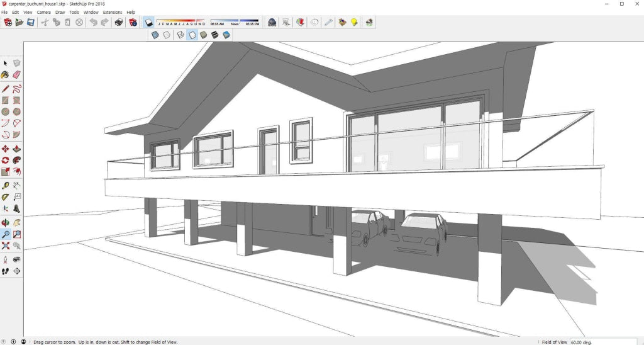The height and width of the screenshot is (345, 644).
Task: Select the Scale tool
Action: pyautogui.click(x=5, y=171)
